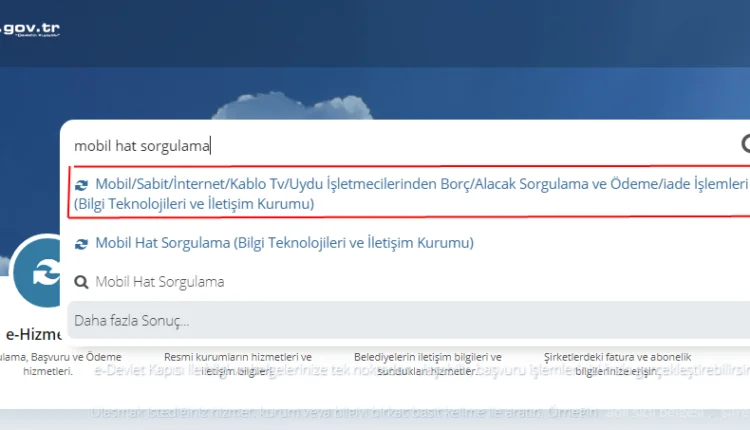Screen dimensions: 750x430
Task: Click service icon beside Borç/Alacak Sorgulama suggestion
Action: pos(81,185)
